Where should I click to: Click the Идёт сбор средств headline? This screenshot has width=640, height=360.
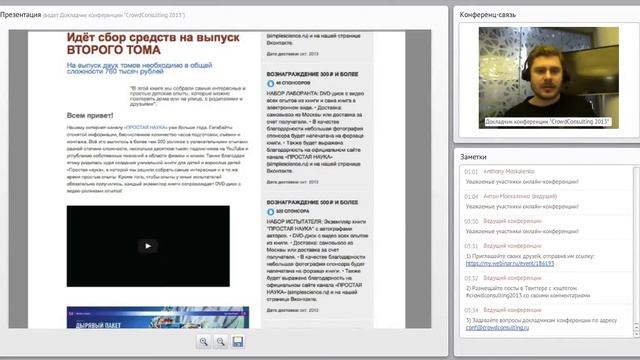[153, 44]
